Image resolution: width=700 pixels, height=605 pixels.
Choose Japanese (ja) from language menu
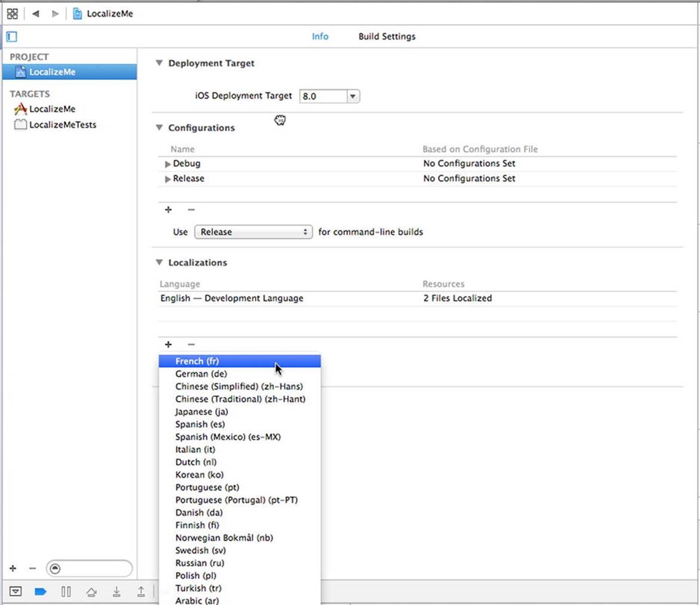click(x=240, y=412)
